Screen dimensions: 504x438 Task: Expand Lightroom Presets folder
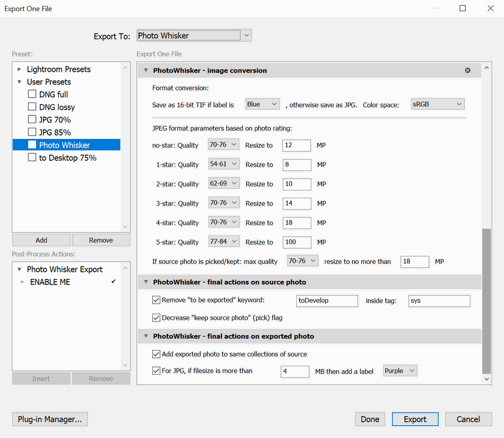click(19, 69)
